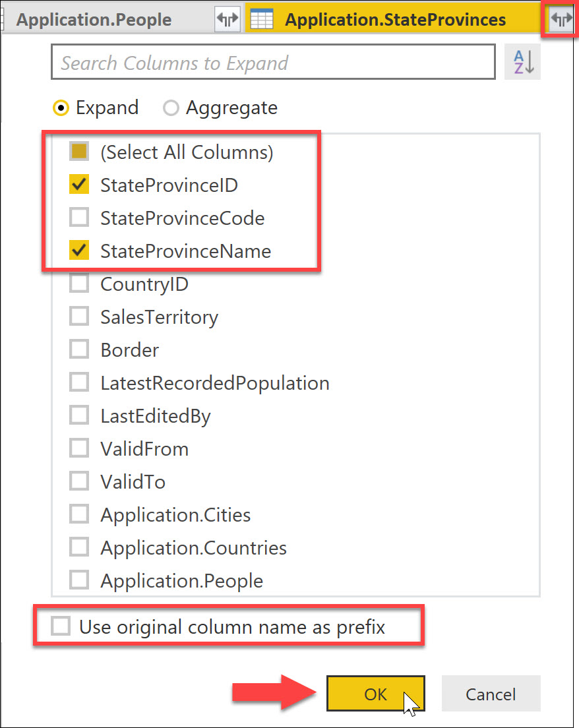
Task: Sort column list with the A-Z button
Action: tap(523, 62)
